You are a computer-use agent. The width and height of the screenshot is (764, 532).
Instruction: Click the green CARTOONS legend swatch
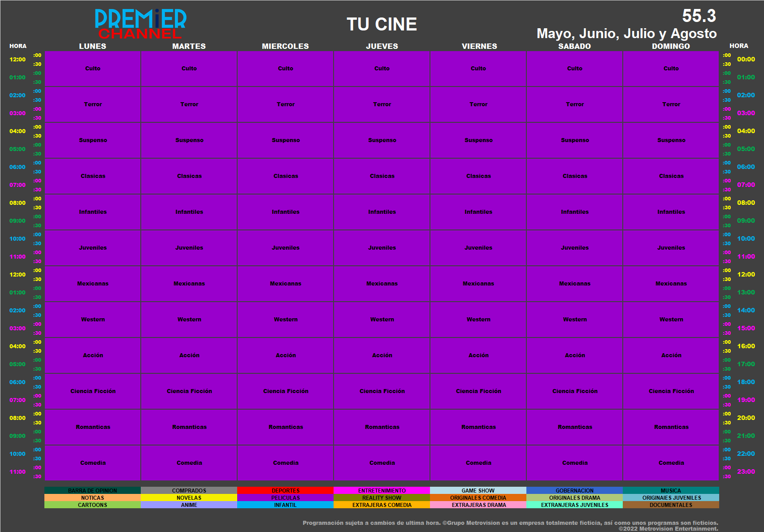pos(92,505)
